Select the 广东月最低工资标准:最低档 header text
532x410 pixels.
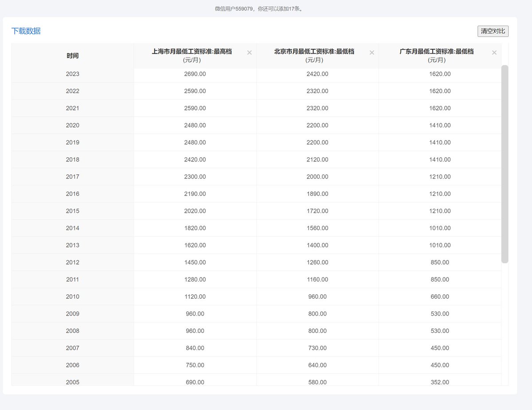pyautogui.click(x=437, y=51)
